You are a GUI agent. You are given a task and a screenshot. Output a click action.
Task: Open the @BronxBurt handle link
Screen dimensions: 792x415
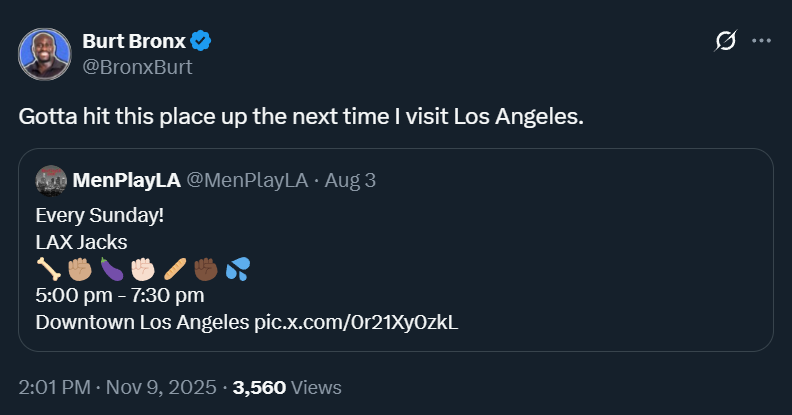(x=137, y=67)
